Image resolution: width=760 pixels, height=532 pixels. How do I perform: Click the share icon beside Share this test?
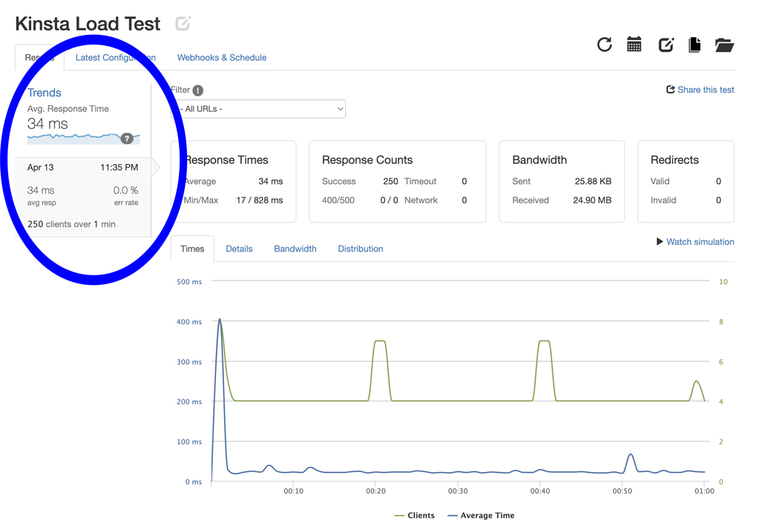670,90
